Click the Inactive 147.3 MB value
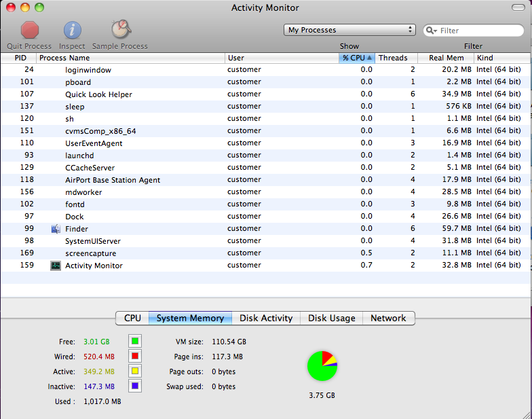 99,386
